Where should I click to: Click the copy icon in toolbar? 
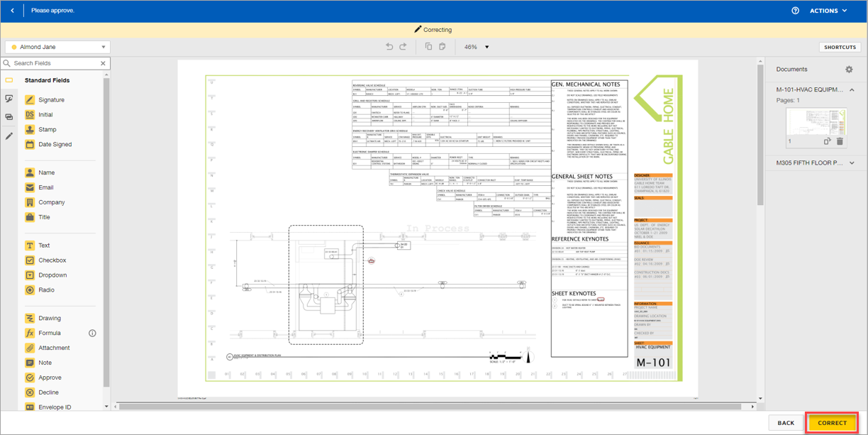pos(428,47)
